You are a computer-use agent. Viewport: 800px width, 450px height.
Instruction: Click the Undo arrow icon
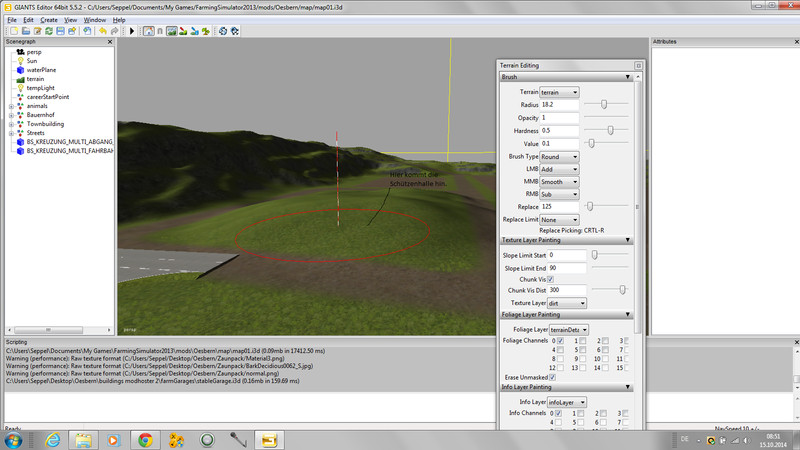tap(102, 31)
